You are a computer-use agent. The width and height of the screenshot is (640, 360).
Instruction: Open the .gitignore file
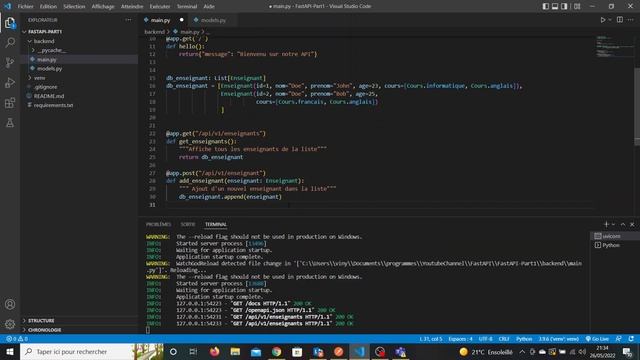80,87
